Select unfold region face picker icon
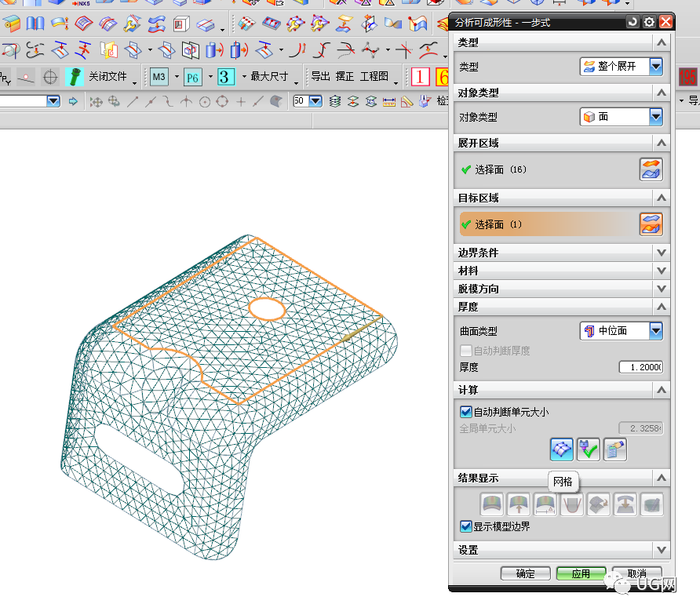 (651, 169)
